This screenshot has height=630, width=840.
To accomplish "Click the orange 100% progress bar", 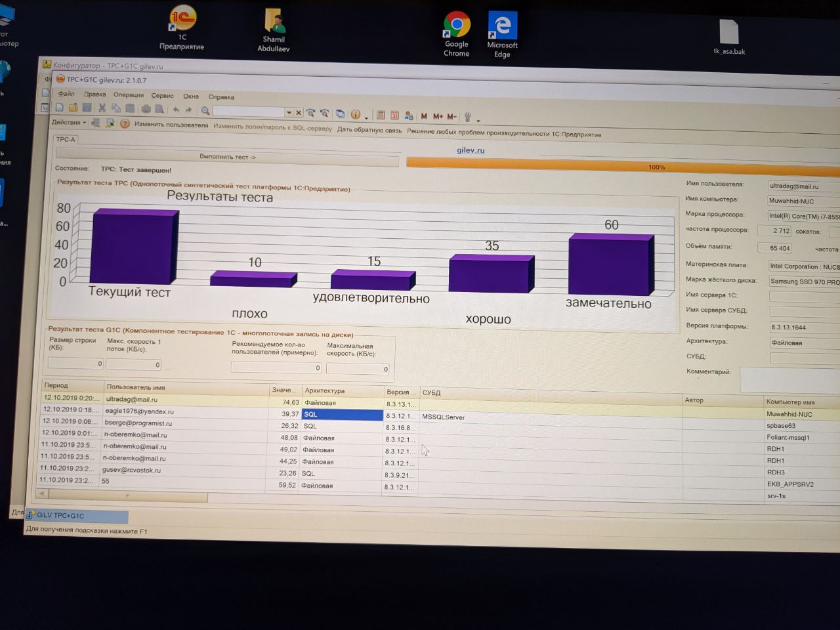I will tap(623, 165).
